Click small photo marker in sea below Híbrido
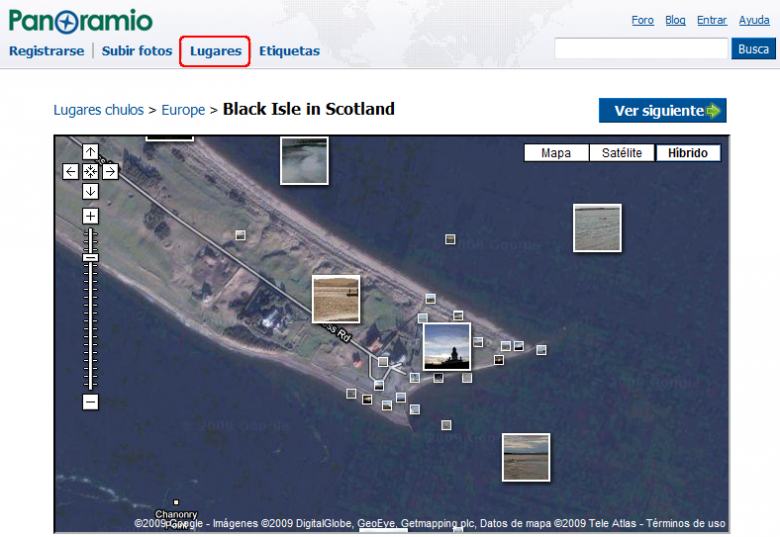 pos(450,239)
